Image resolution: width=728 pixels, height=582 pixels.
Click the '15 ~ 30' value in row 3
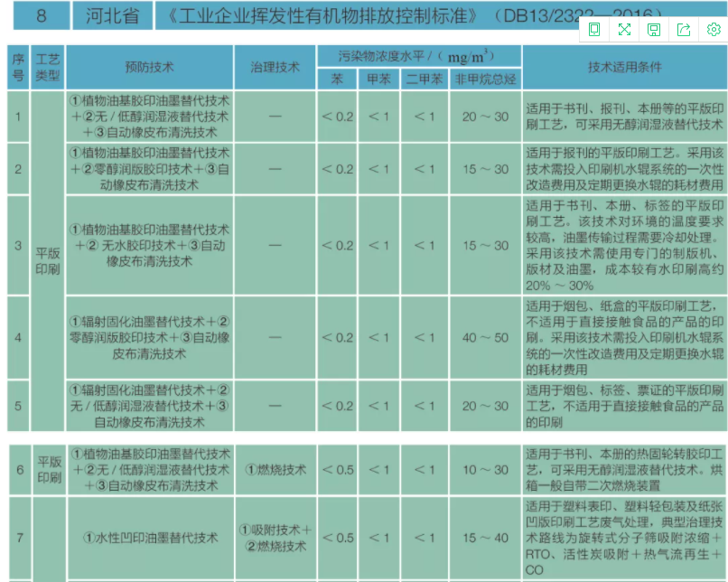click(485, 245)
